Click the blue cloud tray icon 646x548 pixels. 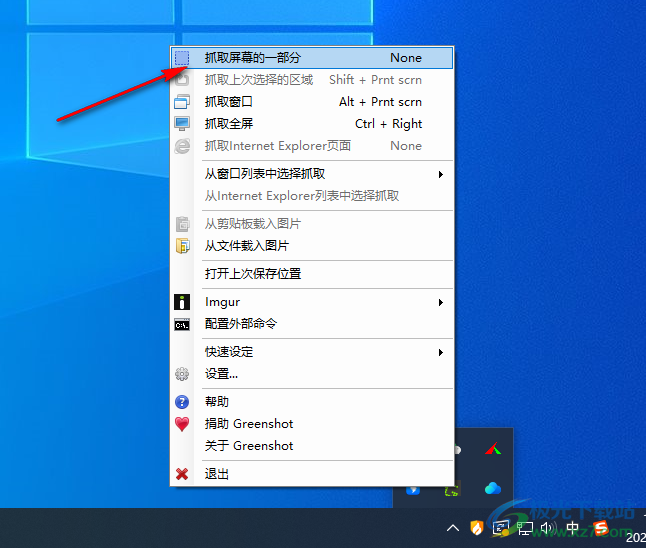[493, 488]
